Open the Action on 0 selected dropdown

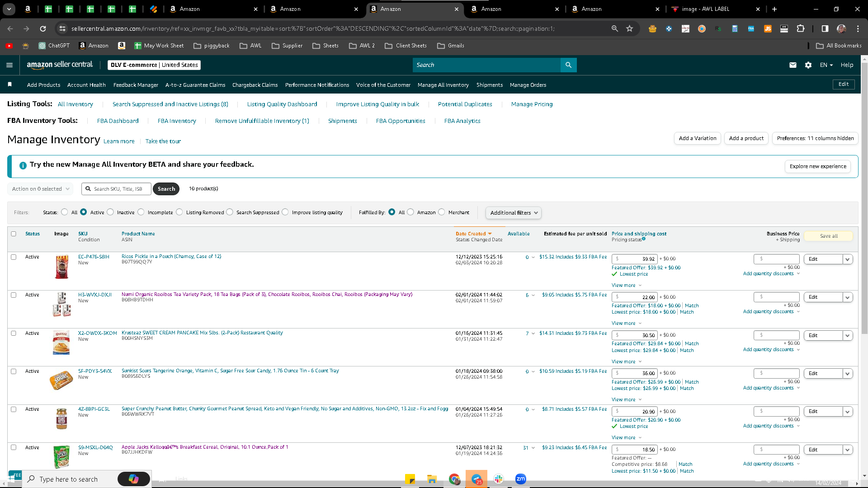(41, 189)
